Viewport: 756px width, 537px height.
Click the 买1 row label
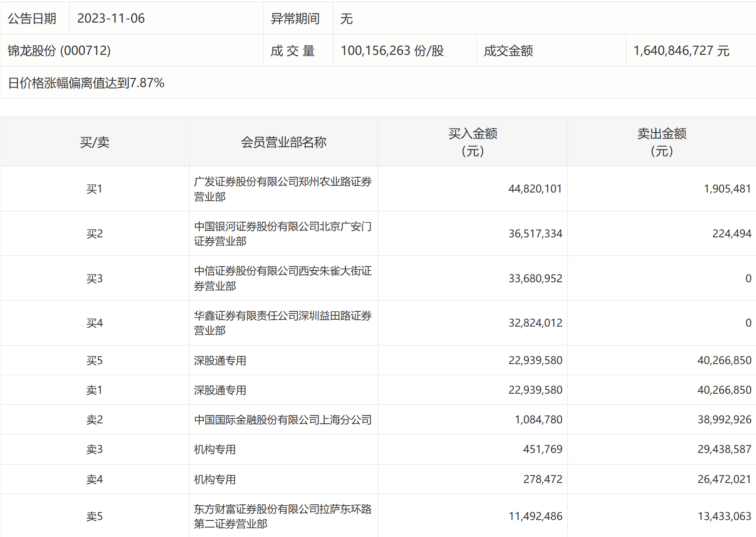tap(94, 189)
